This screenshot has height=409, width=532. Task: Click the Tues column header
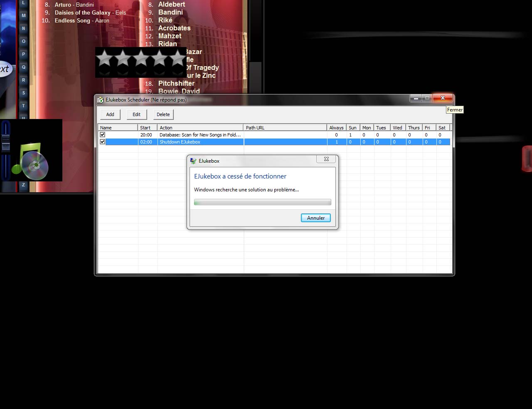(382, 128)
